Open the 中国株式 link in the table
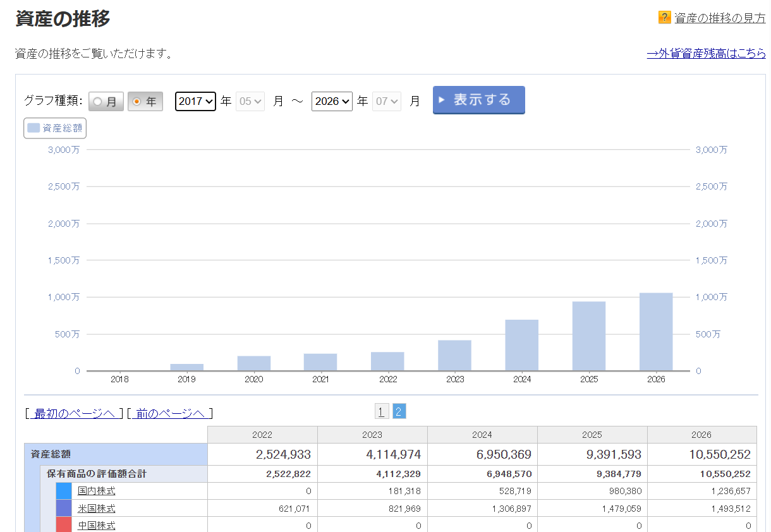 coord(97,526)
